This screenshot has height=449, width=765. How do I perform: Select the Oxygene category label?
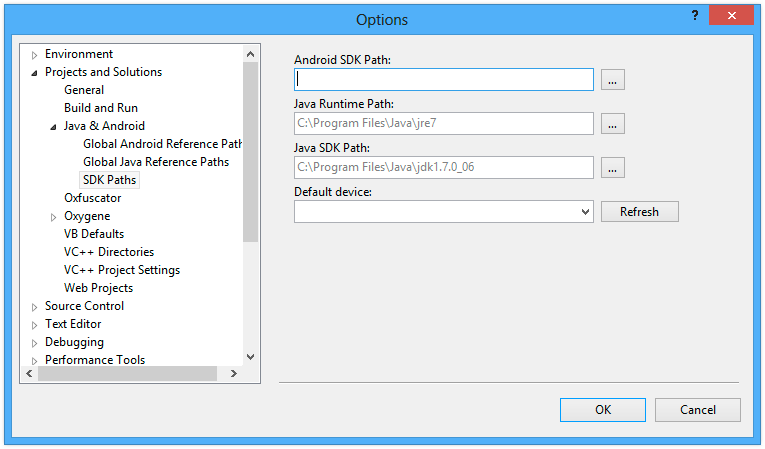(87, 216)
